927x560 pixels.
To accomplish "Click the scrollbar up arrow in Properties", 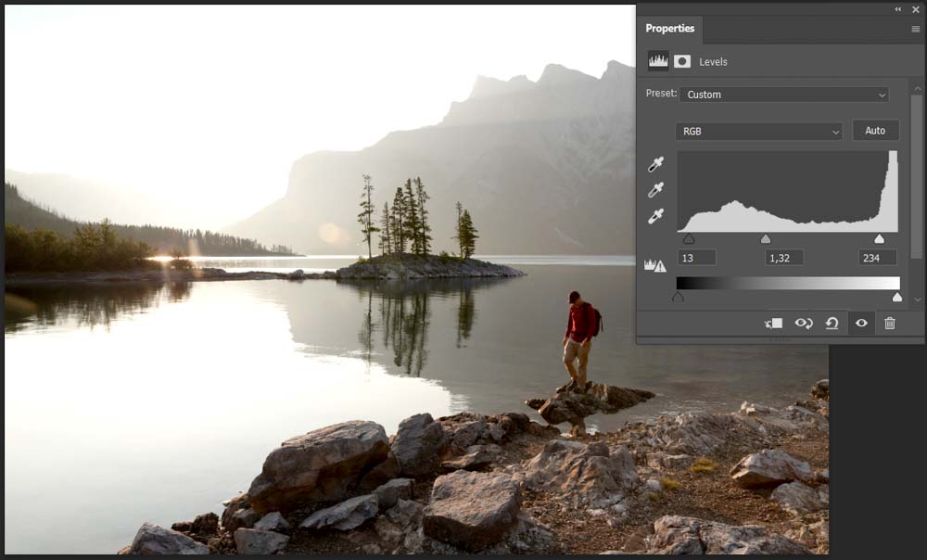I will pos(917,89).
